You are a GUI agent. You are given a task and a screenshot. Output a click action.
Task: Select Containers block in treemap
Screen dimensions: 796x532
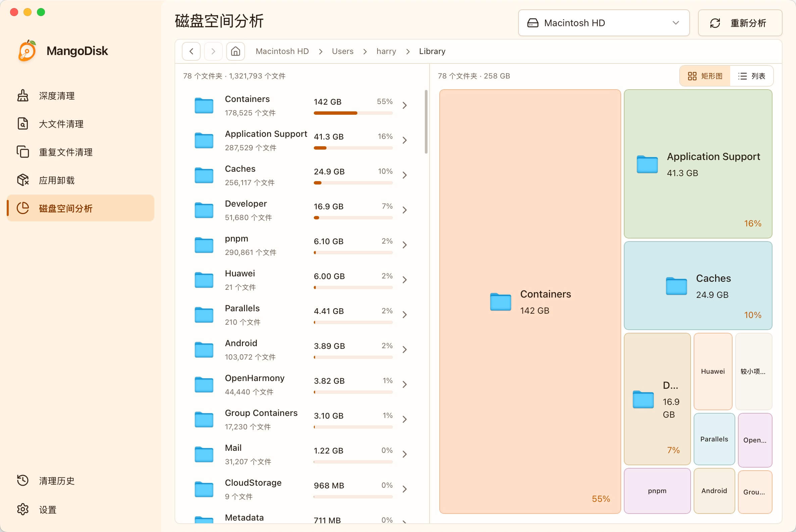(x=530, y=301)
